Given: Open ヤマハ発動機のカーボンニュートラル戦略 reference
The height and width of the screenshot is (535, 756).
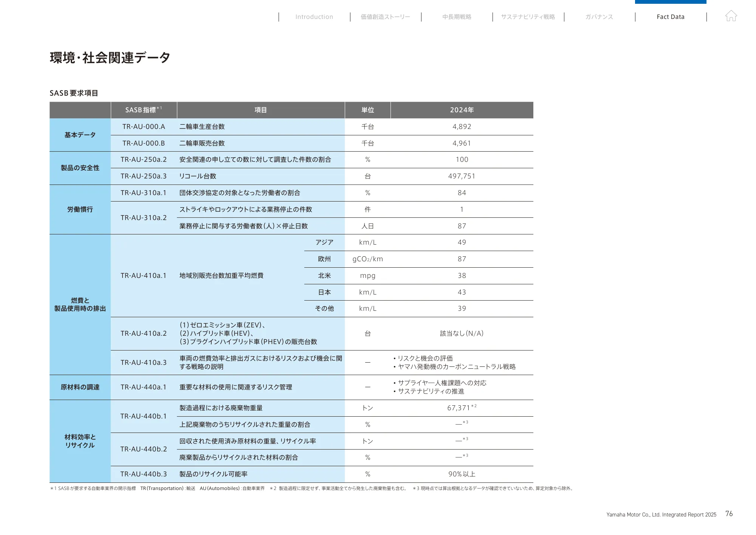Looking at the screenshot, I should pos(457,367).
